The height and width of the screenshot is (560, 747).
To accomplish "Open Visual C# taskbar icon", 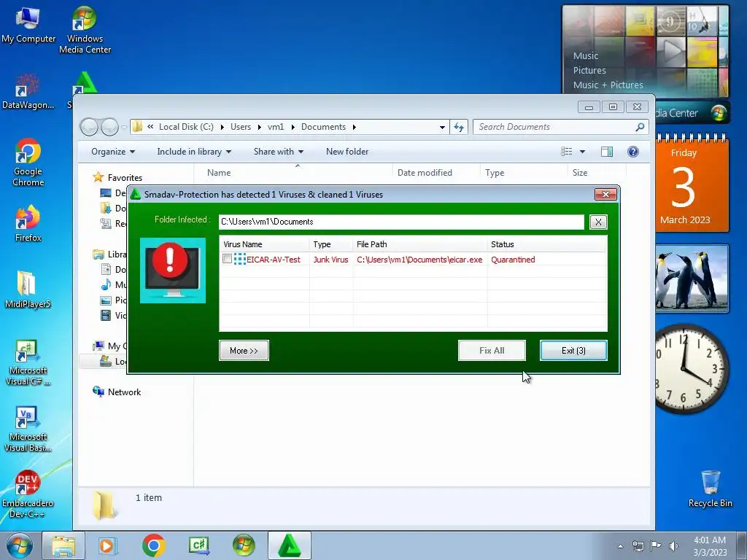I will (x=198, y=545).
